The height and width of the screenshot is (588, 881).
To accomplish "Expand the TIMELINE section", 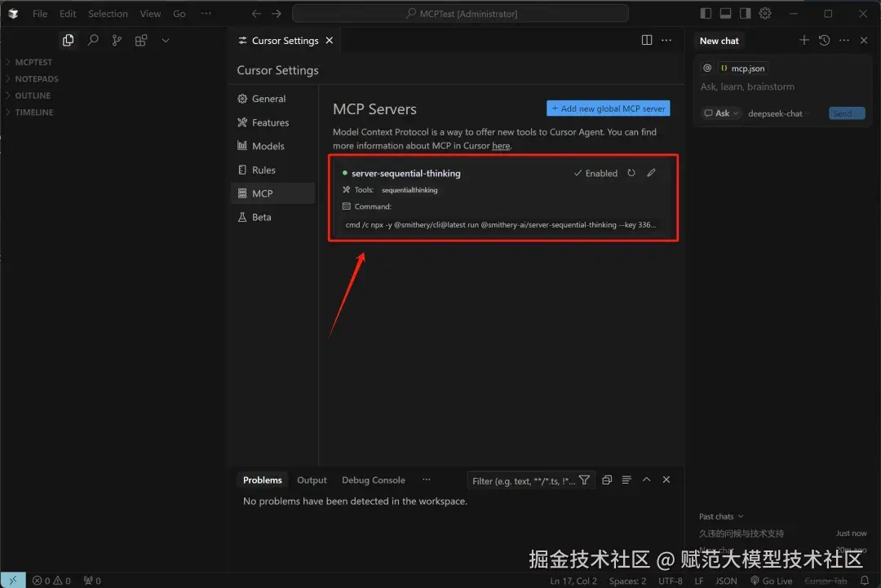I will (x=33, y=113).
